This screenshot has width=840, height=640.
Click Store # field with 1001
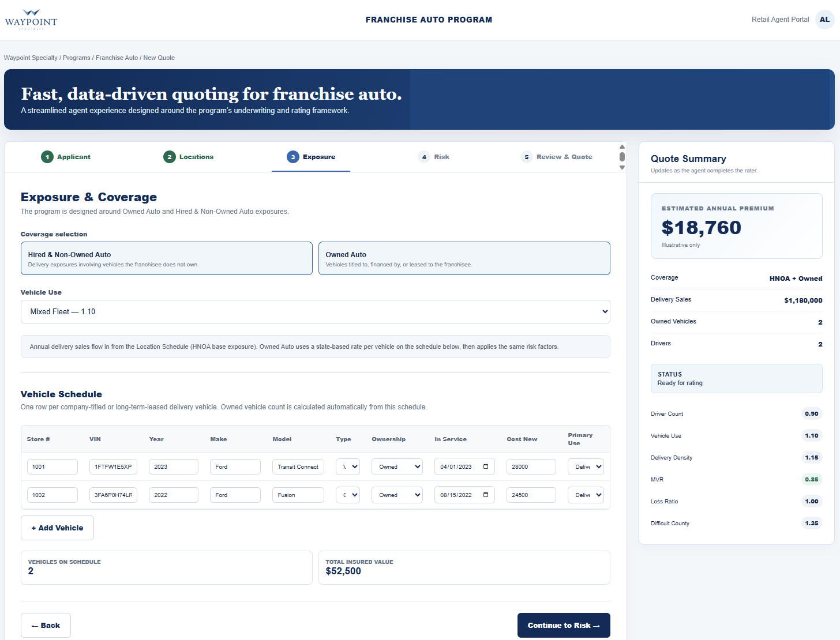pyautogui.click(x=52, y=466)
